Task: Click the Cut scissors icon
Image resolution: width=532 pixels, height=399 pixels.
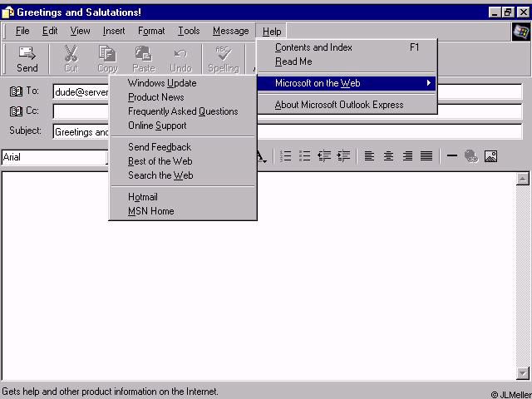Action: click(71, 53)
